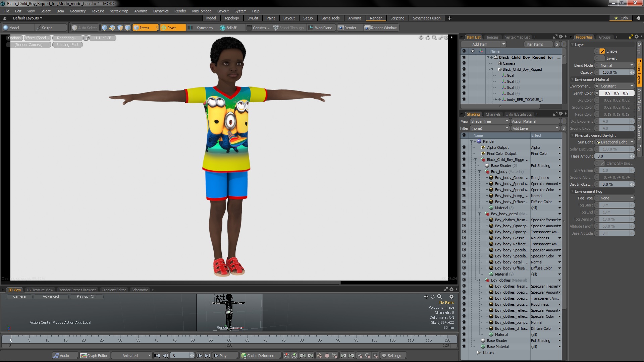Open the Vertex Map menu
The image size is (644, 362).
pyautogui.click(x=119, y=11)
